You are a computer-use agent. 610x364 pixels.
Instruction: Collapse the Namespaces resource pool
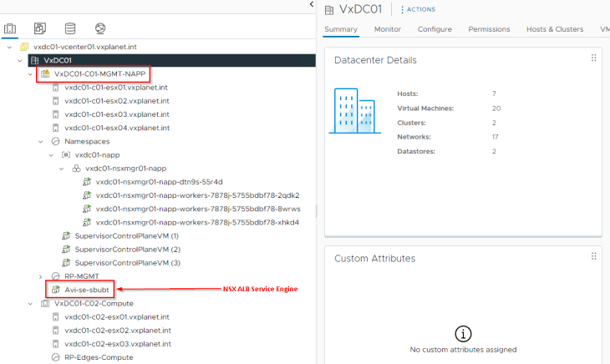40,142
